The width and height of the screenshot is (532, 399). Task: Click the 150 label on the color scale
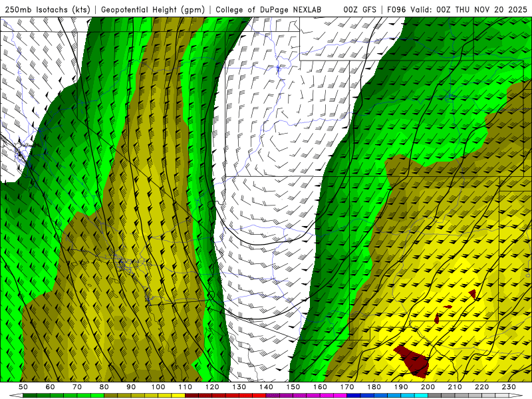[293, 387]
